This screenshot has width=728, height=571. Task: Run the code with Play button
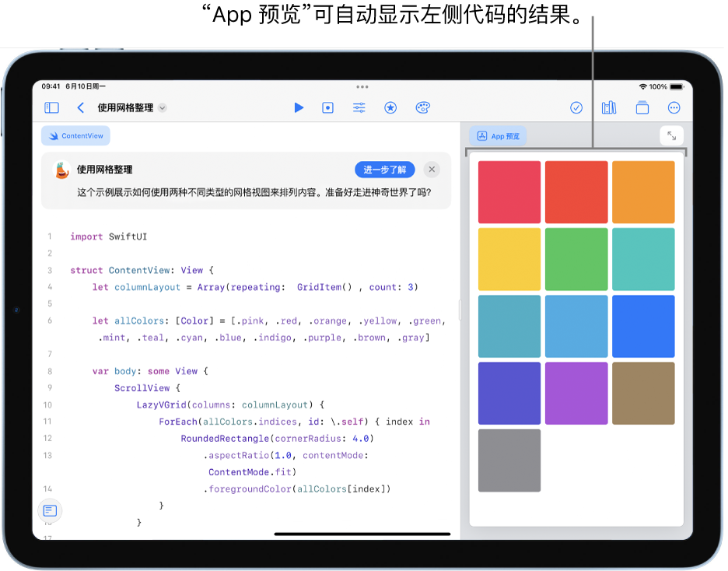pos(299,108)
